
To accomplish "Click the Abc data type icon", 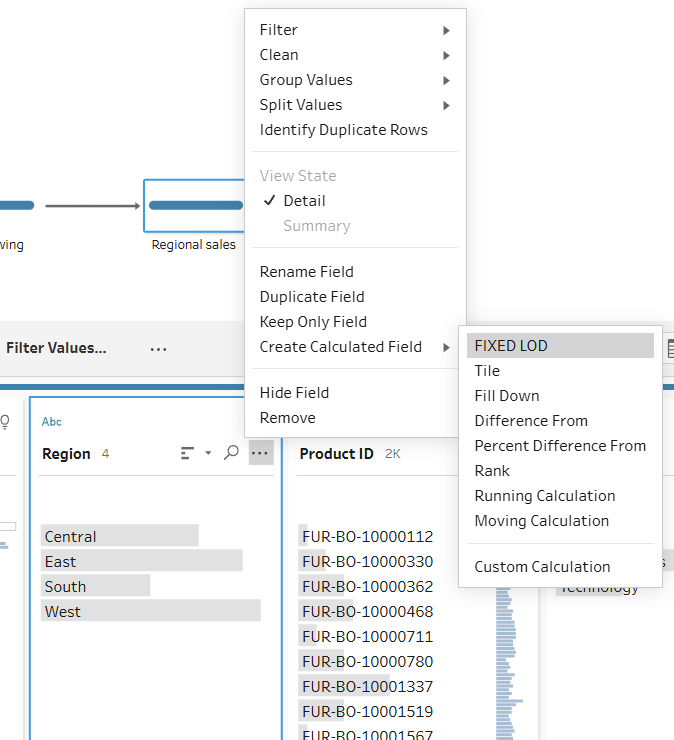I will point(52,422).
